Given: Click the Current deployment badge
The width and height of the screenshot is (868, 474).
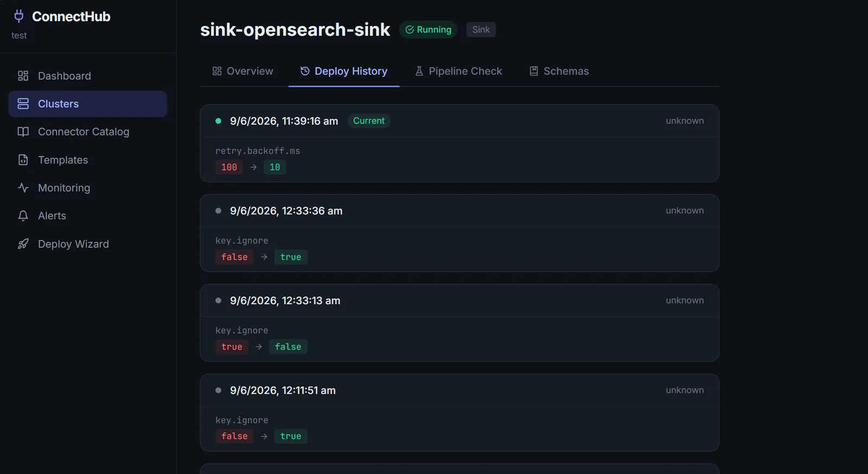Looking at the screenshot, I should (369, 121).
